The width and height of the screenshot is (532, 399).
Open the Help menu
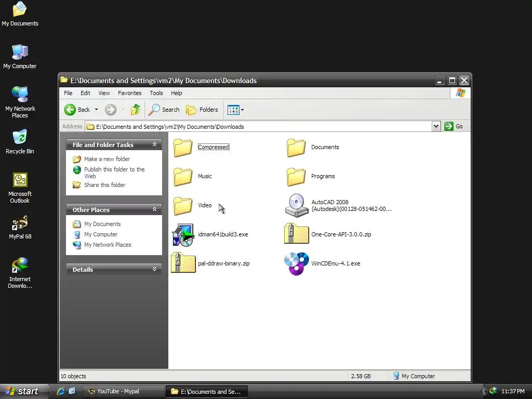coord(177,93)
